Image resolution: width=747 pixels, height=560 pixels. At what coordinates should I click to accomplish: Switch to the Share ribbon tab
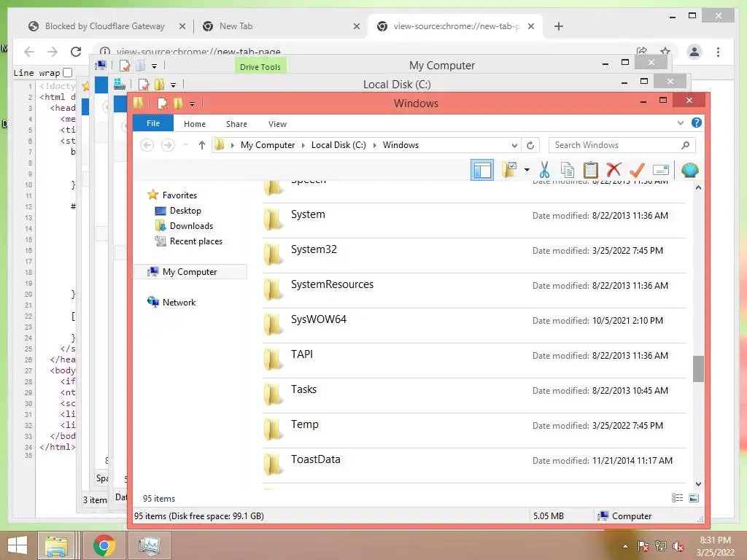coord(236,124)
